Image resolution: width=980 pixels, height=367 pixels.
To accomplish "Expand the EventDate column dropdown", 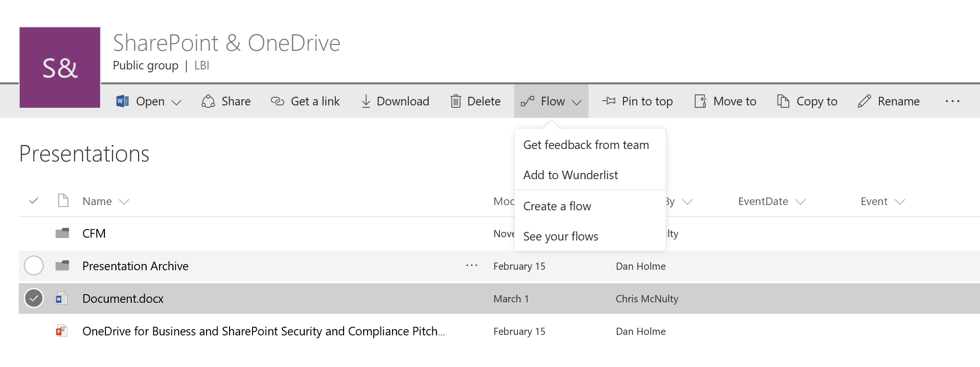I will [800, 202].
